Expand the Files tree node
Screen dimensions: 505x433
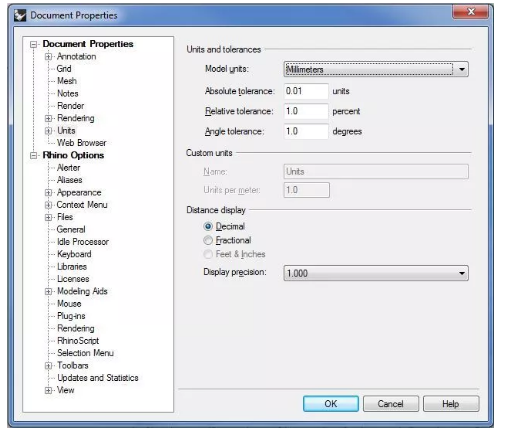[48, 217]
